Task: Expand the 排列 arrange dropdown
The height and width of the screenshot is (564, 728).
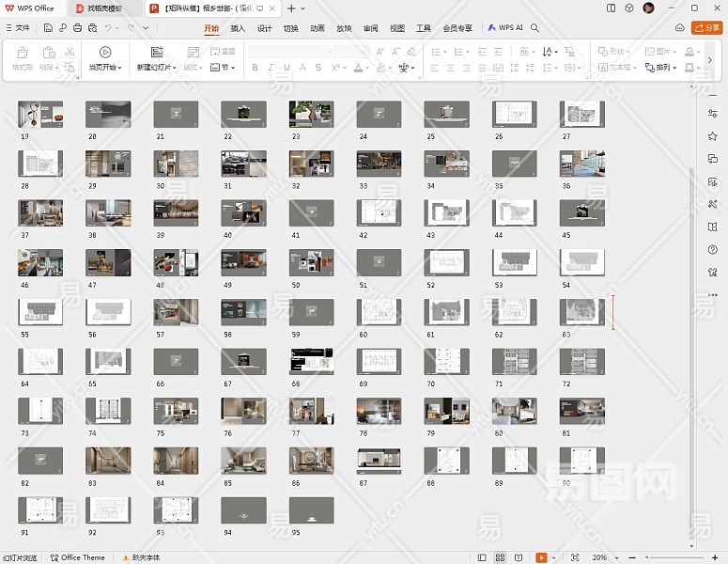Action: tap(666, 68)
